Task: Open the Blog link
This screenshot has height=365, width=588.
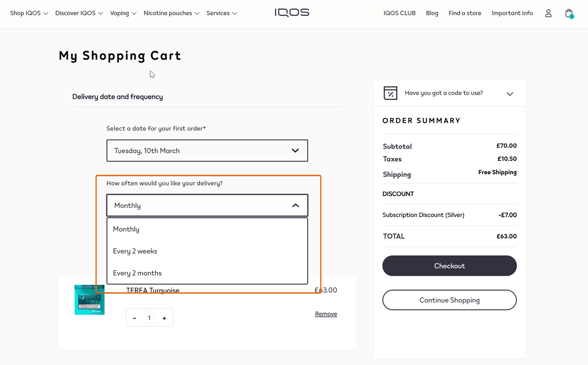Action: pos(432,13)
